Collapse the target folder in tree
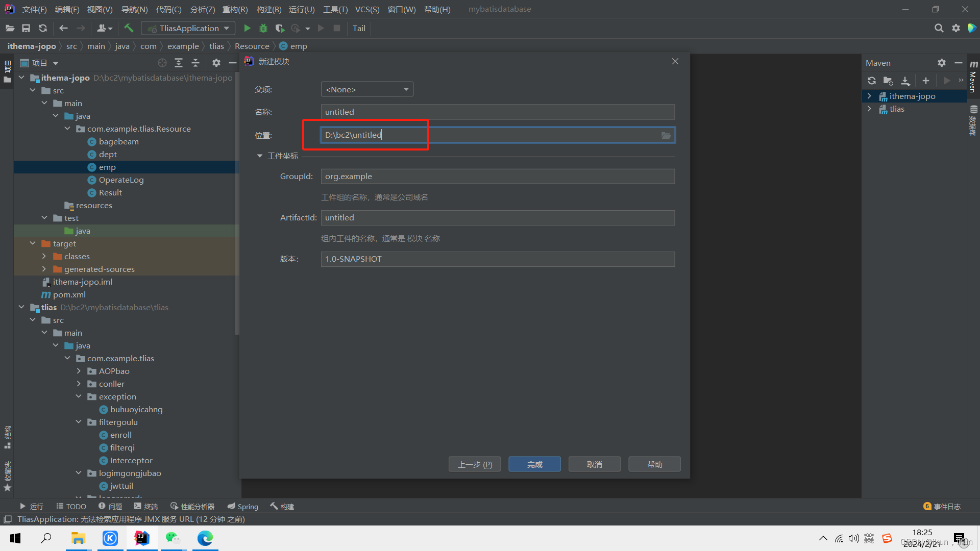The image size is (980, 551). pyautogui.click(x=33, y=243)
